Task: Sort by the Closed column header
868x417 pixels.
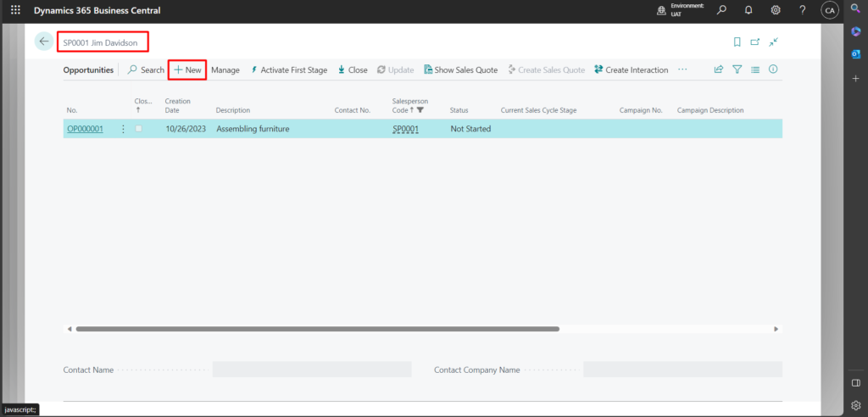Action: pyautogui.click(x=142, y=106)
